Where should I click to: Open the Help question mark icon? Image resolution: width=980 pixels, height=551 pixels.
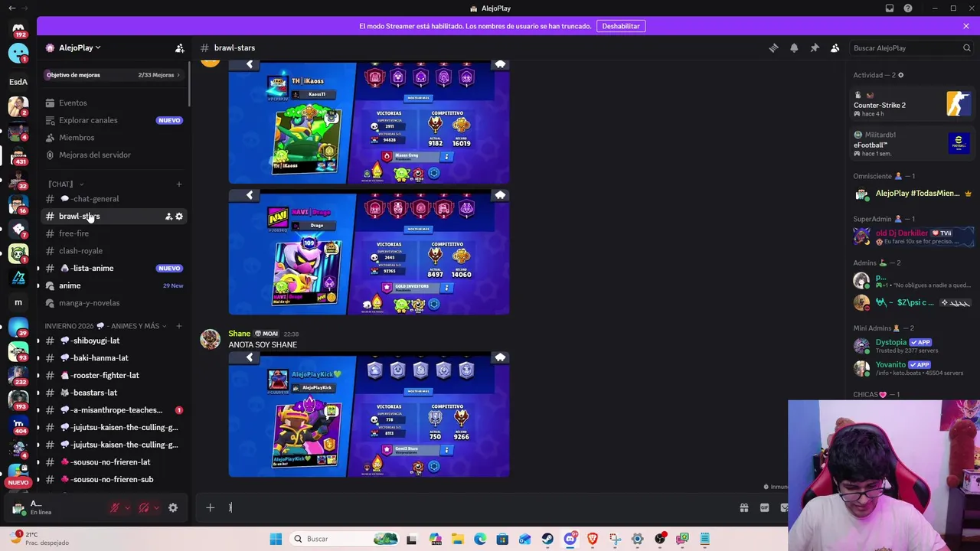pos(908,8)
